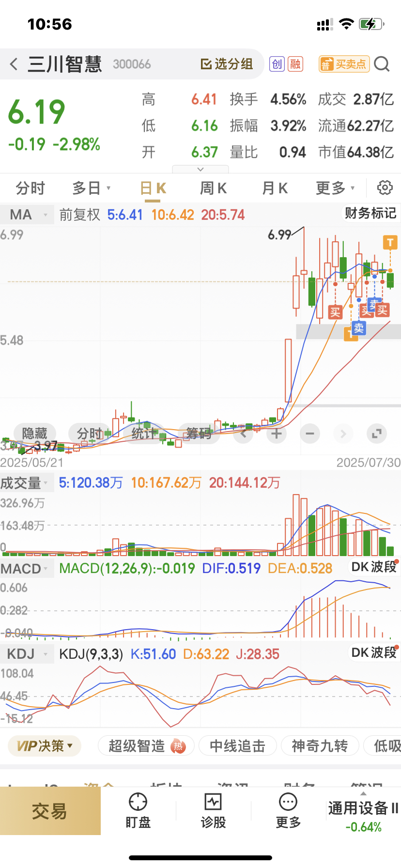Tap the blue 卖 marker beside T
The height and width of the screenshot is (868, 401).
(x=358, y=328)
